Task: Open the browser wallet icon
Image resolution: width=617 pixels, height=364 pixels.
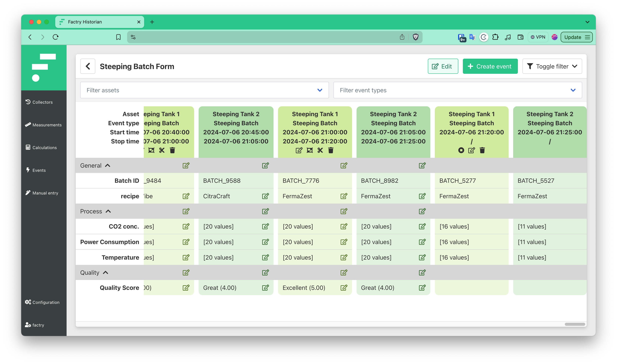Action: pyautogui.click(x=520, y=37)
